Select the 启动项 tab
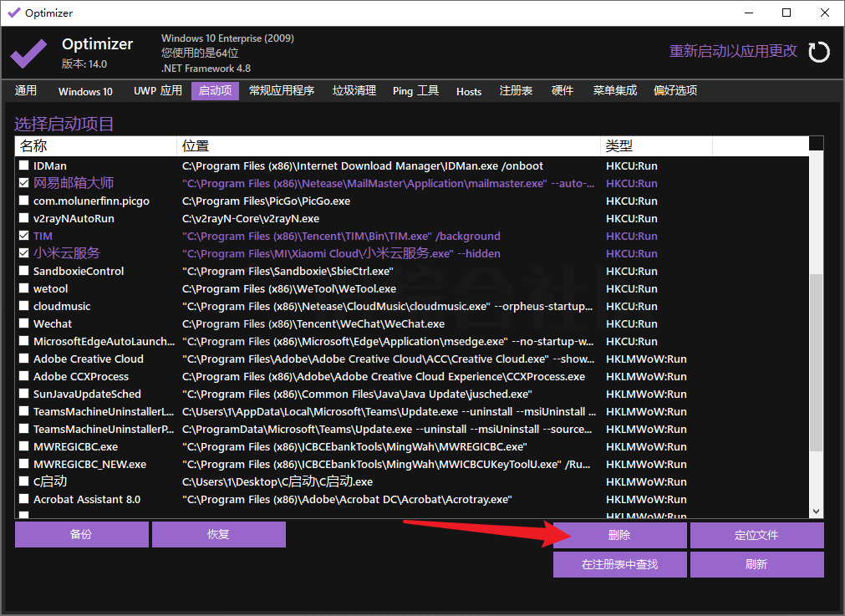The width and height of the screenshot is (845, 616). (215, 90)
